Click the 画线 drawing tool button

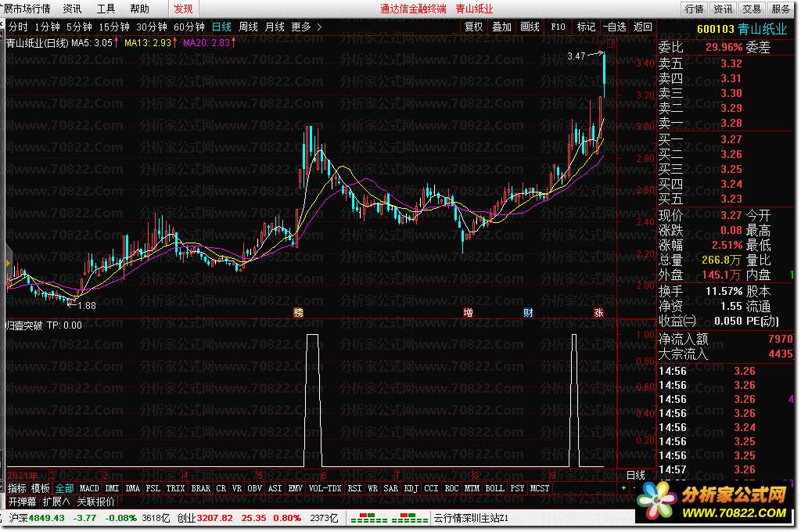tap(530, 27)
